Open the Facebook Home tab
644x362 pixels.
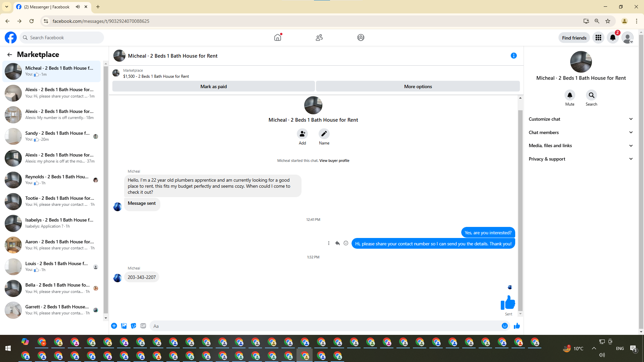click(x=278, y=38)
